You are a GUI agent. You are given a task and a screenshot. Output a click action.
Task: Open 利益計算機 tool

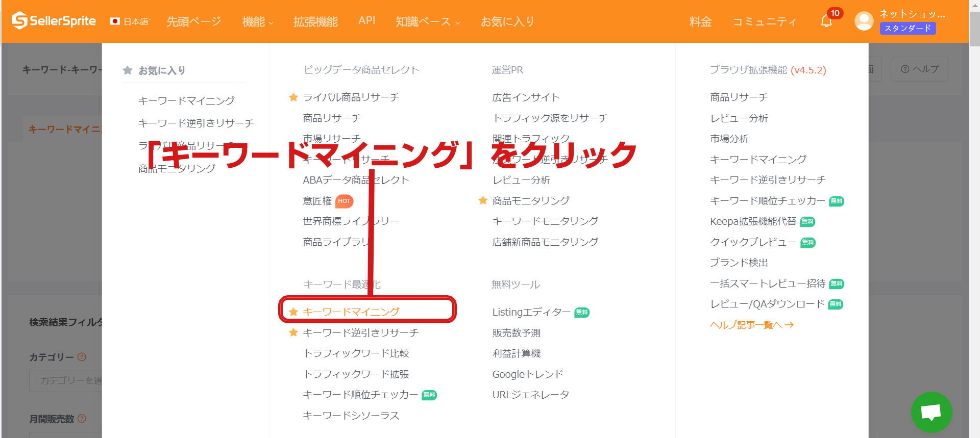pos(517,353)
